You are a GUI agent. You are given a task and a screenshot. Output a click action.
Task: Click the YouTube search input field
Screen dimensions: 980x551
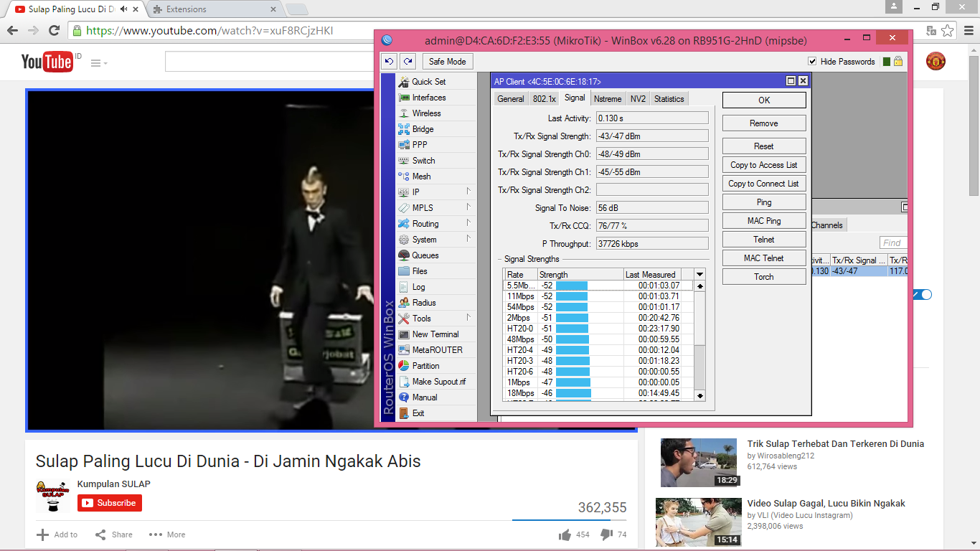pyautogui.click(x=269, y=62)
